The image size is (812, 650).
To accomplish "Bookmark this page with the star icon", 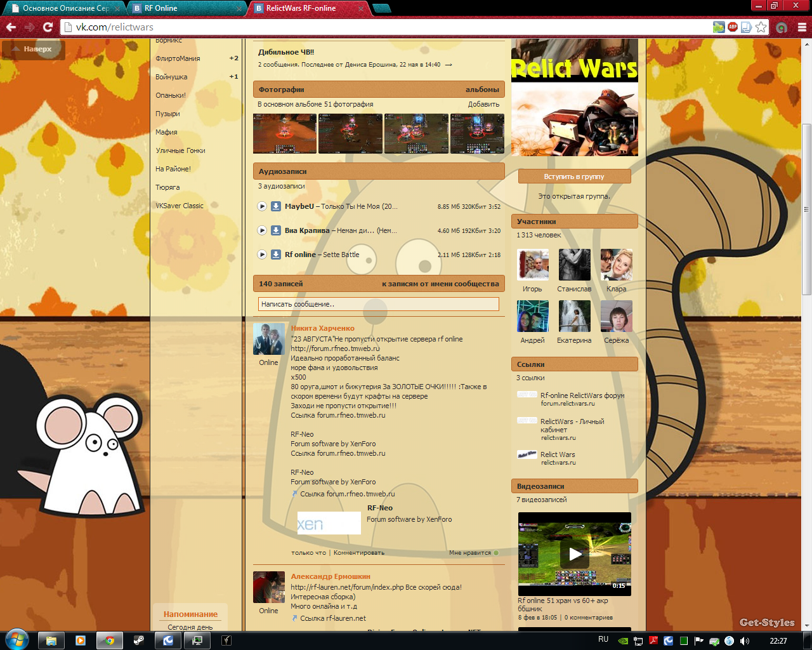I will pyautogui.click(x=761, y=27).
